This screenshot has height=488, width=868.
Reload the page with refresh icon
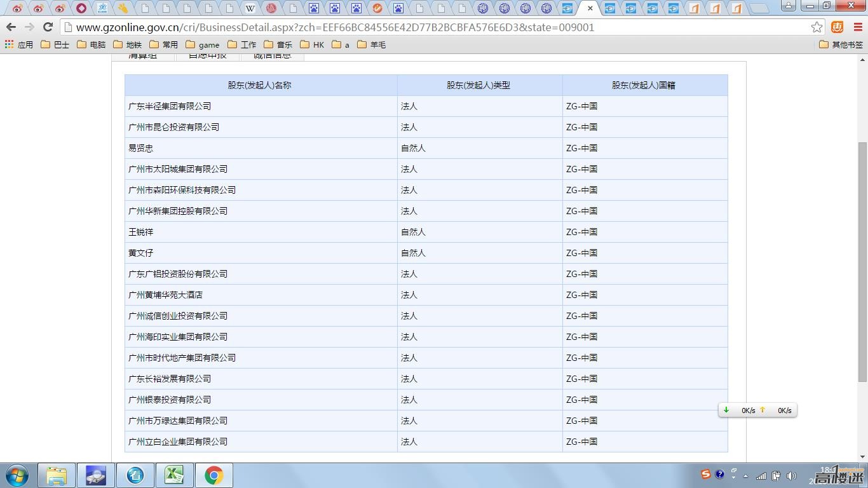pyautogui.click(x=48, y=27)
